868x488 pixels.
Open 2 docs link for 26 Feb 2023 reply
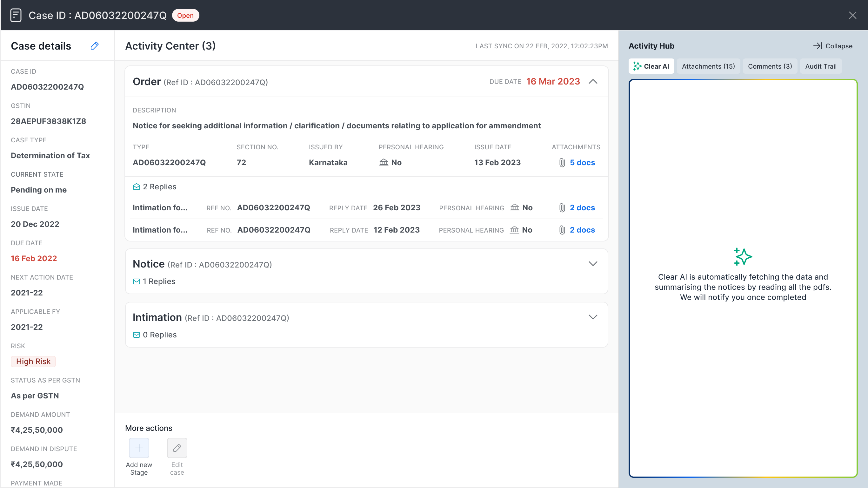point(582,208)
